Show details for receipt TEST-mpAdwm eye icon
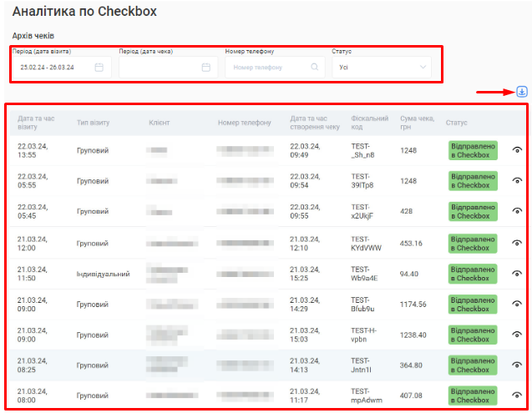Image resolution: width=532 pixels, height=413 pixels. [x=517, y=395]
